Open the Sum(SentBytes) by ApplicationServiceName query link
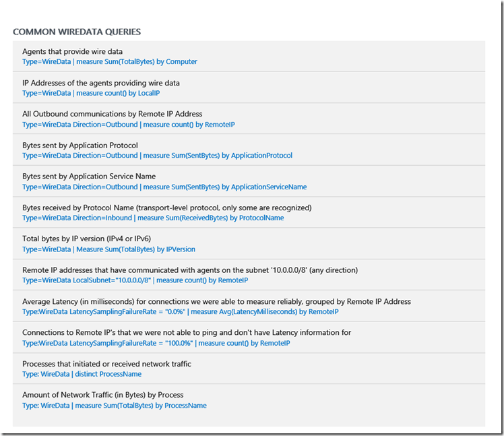The height and width of the screenshot is (436, 504). pos(164,187)
